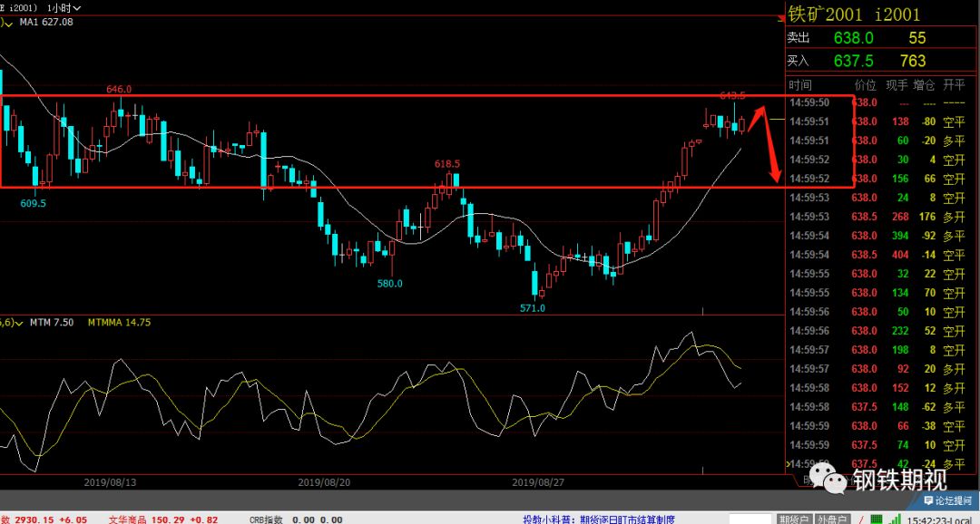The image size is (980, 524).
Task: Click the MTM 7.50 indicator value
Action: pyautogui.click(x=52, y=322)
